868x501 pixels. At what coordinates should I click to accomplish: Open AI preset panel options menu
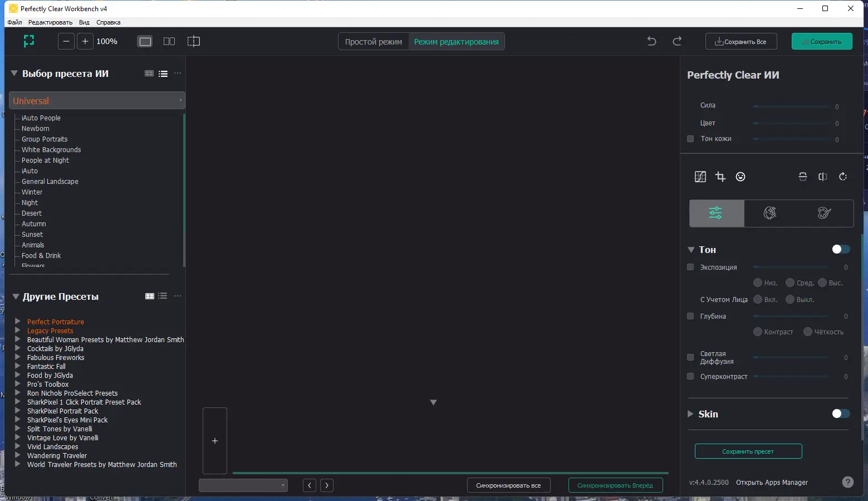[178, 74]
